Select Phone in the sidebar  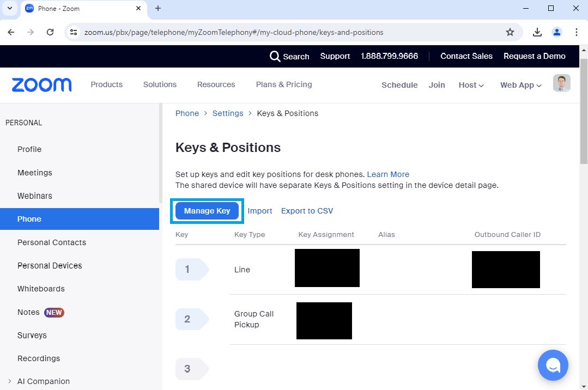click(80, 219)
